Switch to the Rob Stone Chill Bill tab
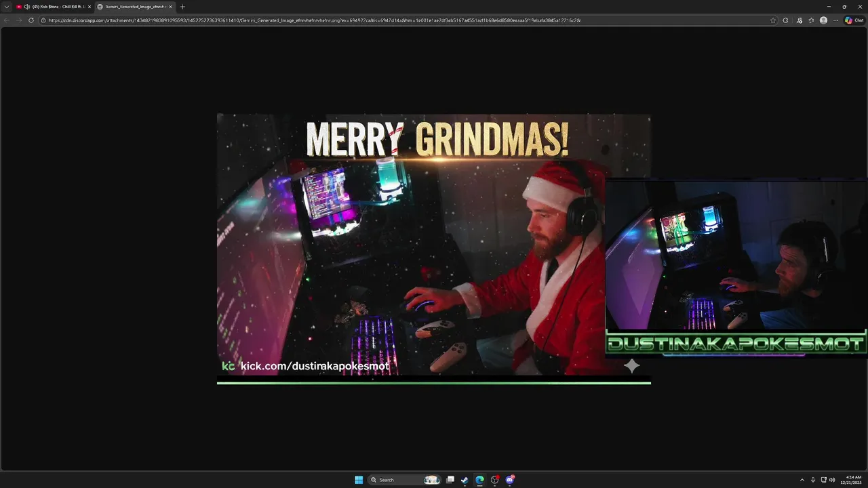 [x=54, y=7]
